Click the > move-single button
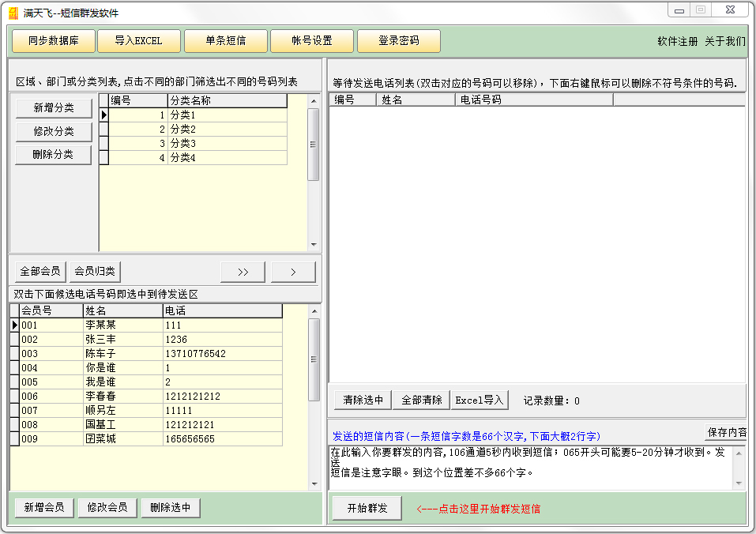The image size is (756, 534). coord(293,271)
